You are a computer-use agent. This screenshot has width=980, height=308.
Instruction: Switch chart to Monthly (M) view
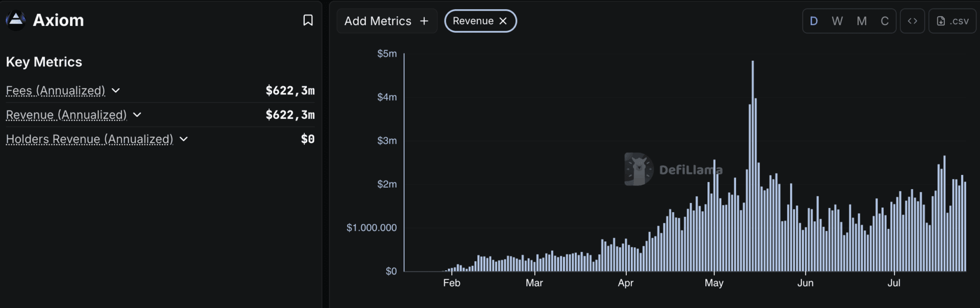point(862,21)
